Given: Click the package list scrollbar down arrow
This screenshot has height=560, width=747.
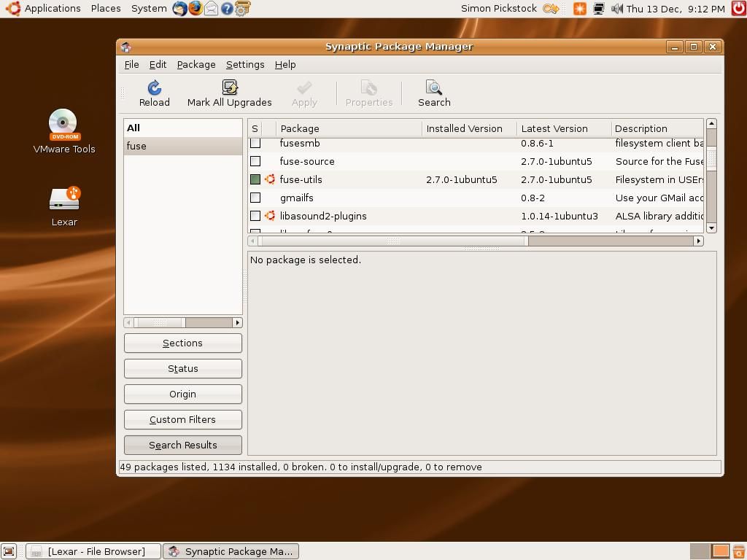Looking at the screenshot, I should (x=711, y=227).
